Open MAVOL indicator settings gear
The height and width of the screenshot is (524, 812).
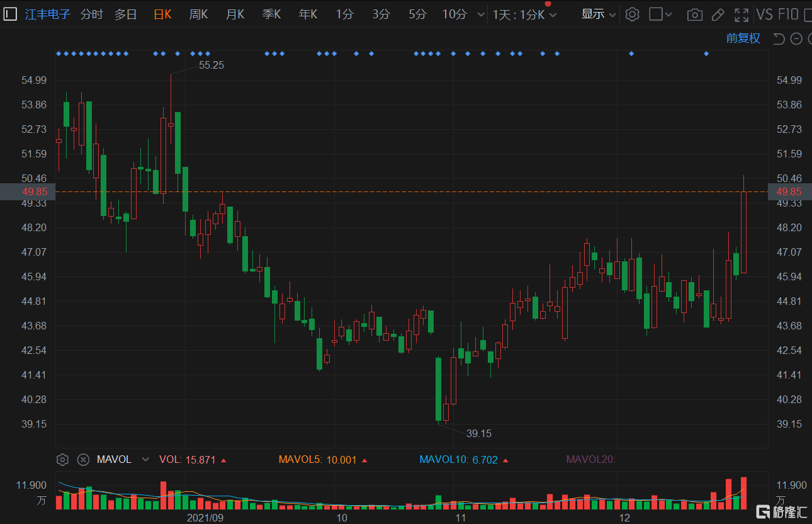coord(62,460)
